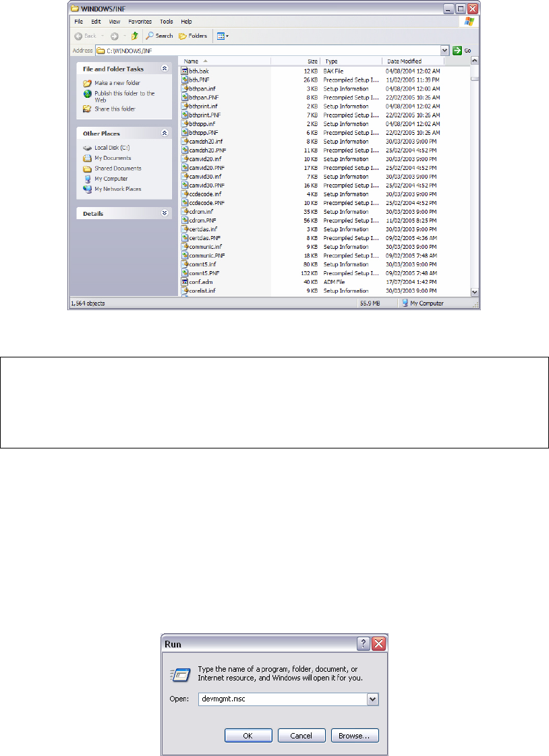Open the Favorites menu
Viewport: 549px width, 756px height.
pyautogui.click(x=140, y=22)
